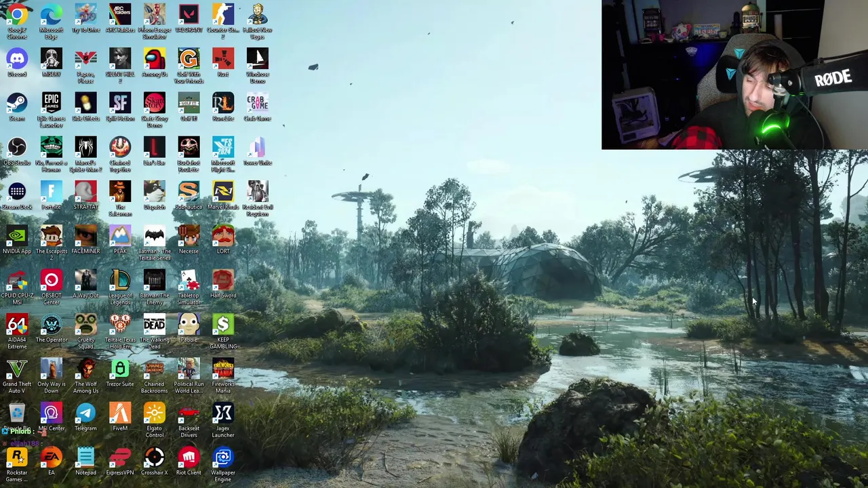Launch the Among Us icon
The height and width of the screenshot is (488, 868).
pyautogui.click(x=155, y=62)
